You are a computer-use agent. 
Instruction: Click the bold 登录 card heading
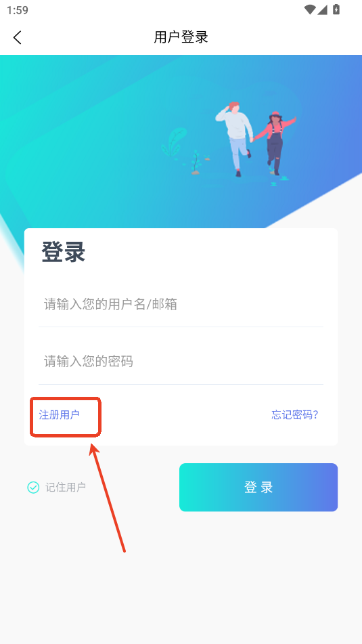[63, 252]
